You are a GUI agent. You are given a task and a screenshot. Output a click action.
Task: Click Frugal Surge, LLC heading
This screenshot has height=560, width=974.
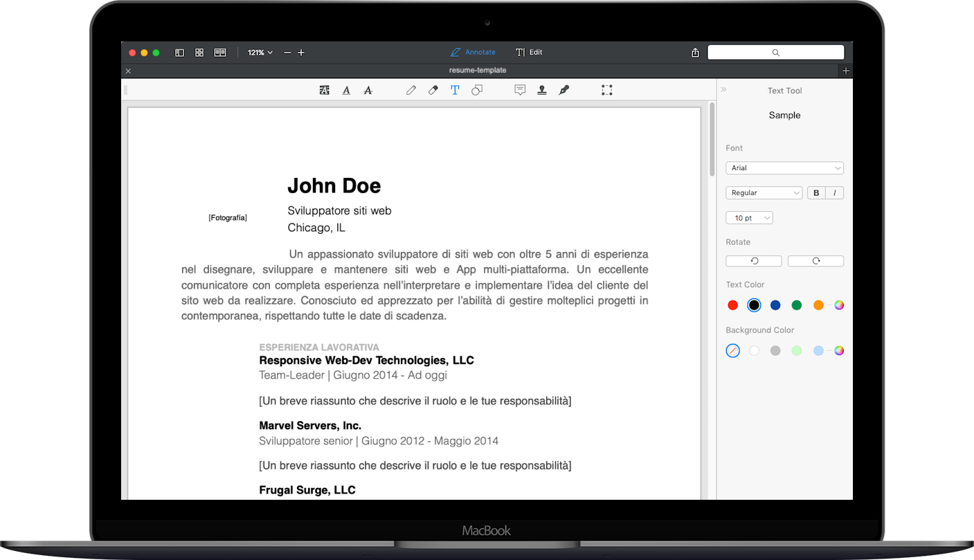click(x=307, y=490)
